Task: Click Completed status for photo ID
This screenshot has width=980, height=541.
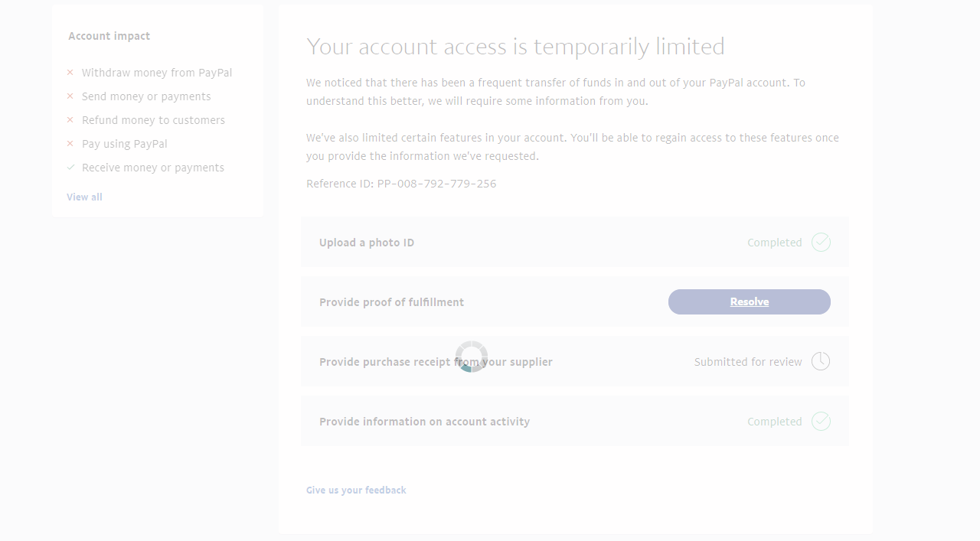Action: click(x=774, y=243)
